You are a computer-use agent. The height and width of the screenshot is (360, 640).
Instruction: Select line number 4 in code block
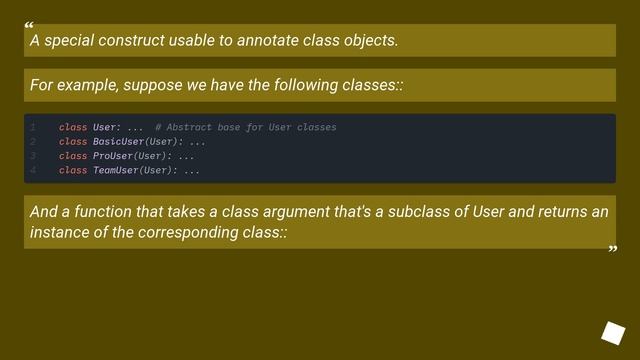(x=33, y=170)
